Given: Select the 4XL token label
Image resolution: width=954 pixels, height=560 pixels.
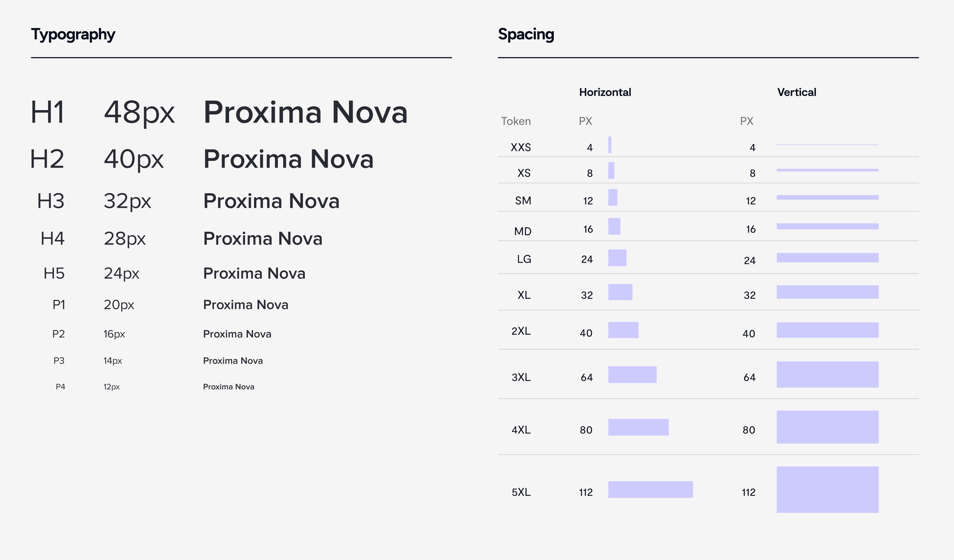Looking at the screenshot, I should pos(521,430).
